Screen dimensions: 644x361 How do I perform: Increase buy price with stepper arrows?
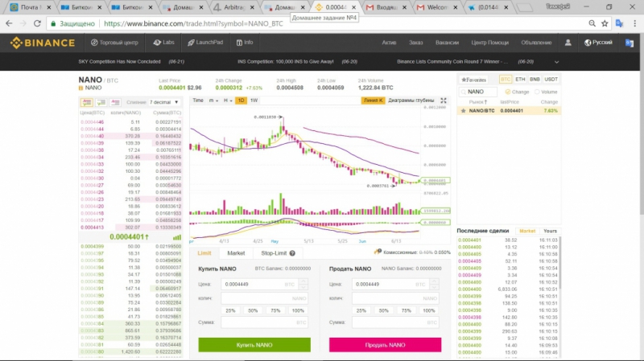coord(303,281)
